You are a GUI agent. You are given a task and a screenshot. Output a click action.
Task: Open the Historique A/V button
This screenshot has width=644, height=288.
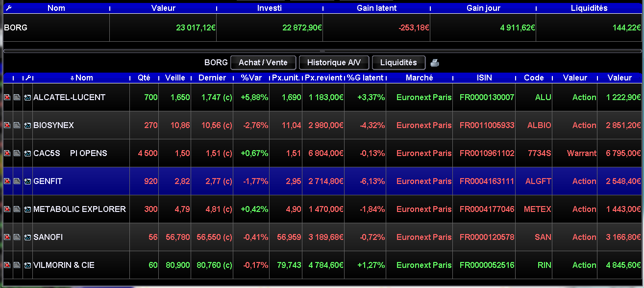pos(334,62)
